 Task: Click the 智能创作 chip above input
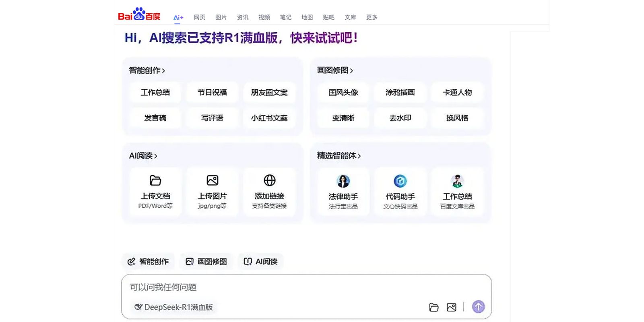coord(148,262)
